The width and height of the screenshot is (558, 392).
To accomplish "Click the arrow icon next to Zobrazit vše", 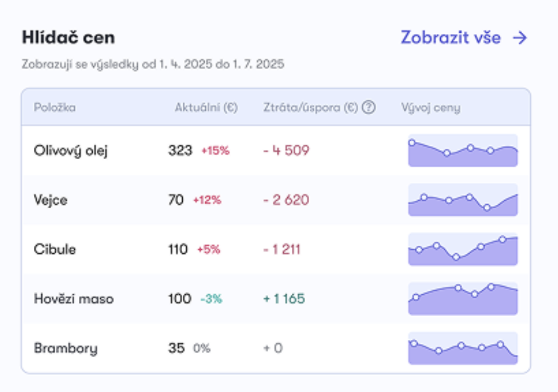I will 520,38.
